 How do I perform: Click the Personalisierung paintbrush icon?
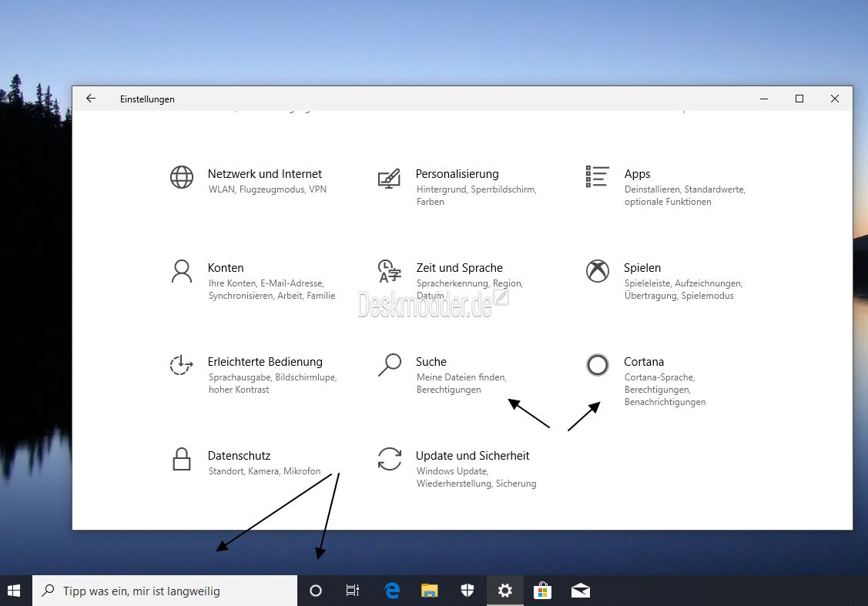click(x=390, y=178)
